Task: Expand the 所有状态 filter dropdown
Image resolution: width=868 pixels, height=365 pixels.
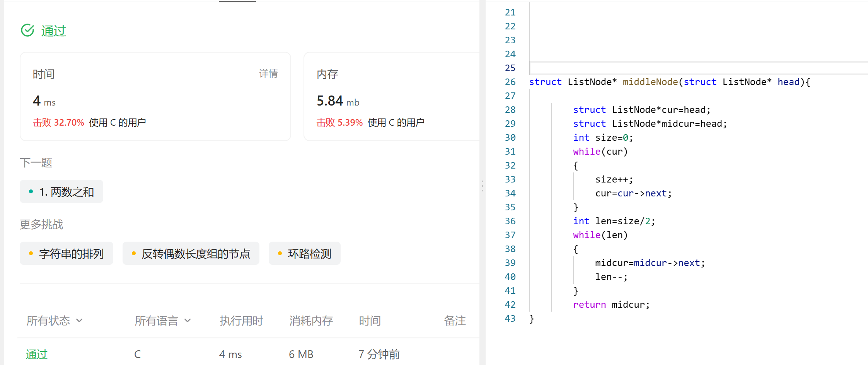Action: point(55,321)
